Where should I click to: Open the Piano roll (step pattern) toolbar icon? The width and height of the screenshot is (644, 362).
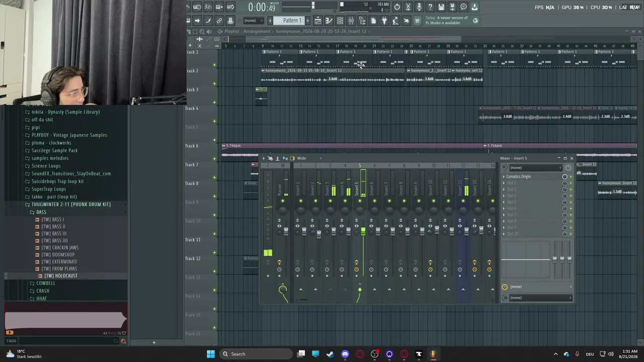pos(329,21)
